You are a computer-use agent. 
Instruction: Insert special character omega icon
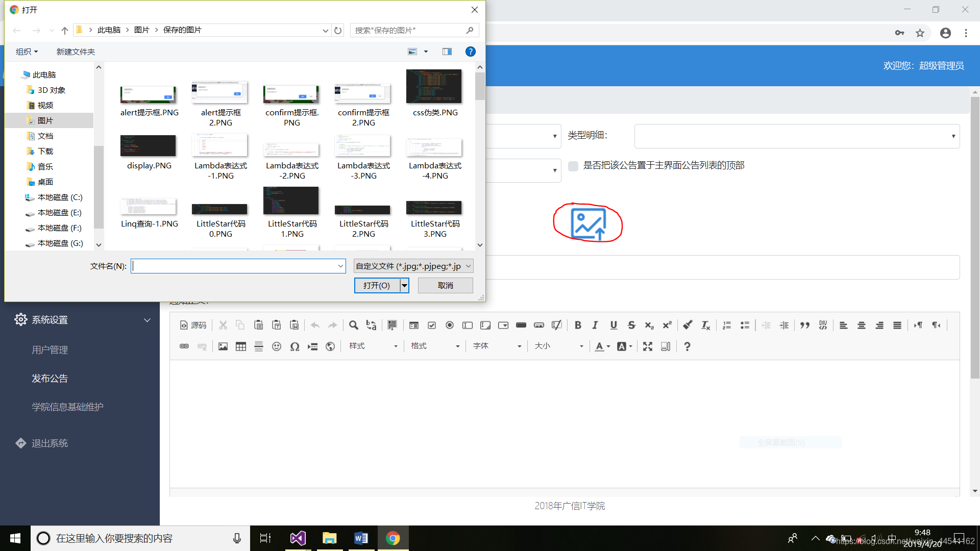[x=295, y=347]
